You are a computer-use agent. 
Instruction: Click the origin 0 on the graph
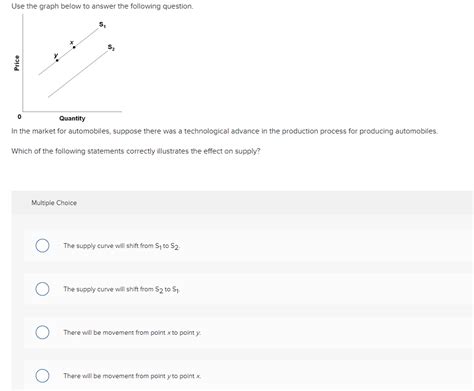pyautogui.click(x=19, y=117)
